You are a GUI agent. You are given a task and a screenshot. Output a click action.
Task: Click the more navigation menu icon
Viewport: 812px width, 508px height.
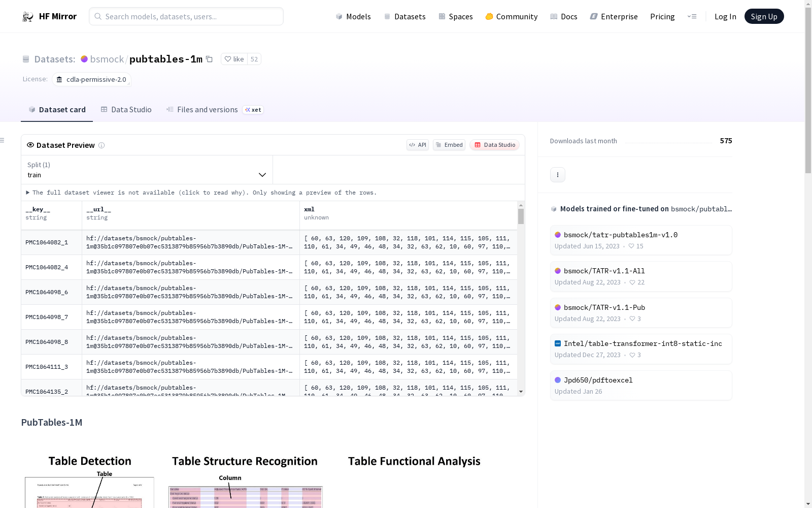(692, 16)
